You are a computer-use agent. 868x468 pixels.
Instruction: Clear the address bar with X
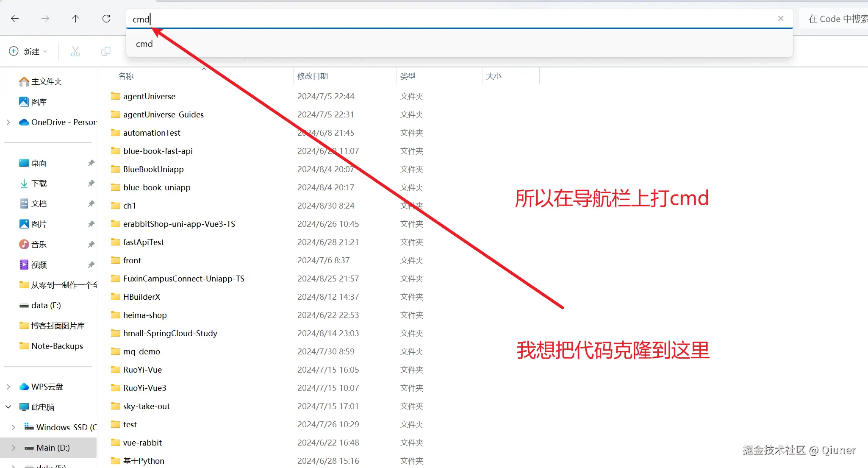pyautogui.click(x=781, y=19)
